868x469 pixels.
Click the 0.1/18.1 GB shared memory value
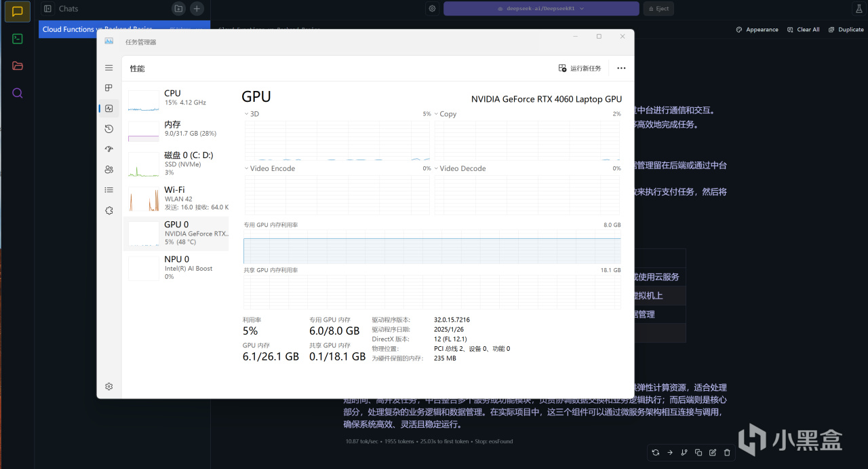[337, 357]
